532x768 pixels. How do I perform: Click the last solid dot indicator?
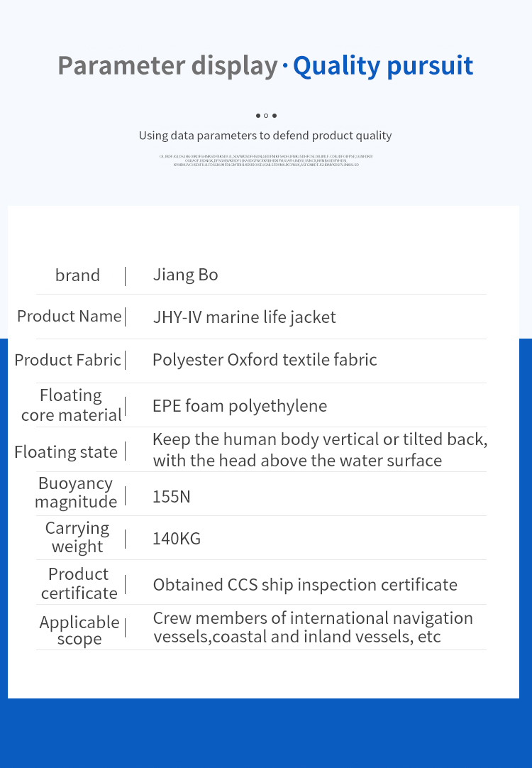pyautogui.click(x=274, y=116)
